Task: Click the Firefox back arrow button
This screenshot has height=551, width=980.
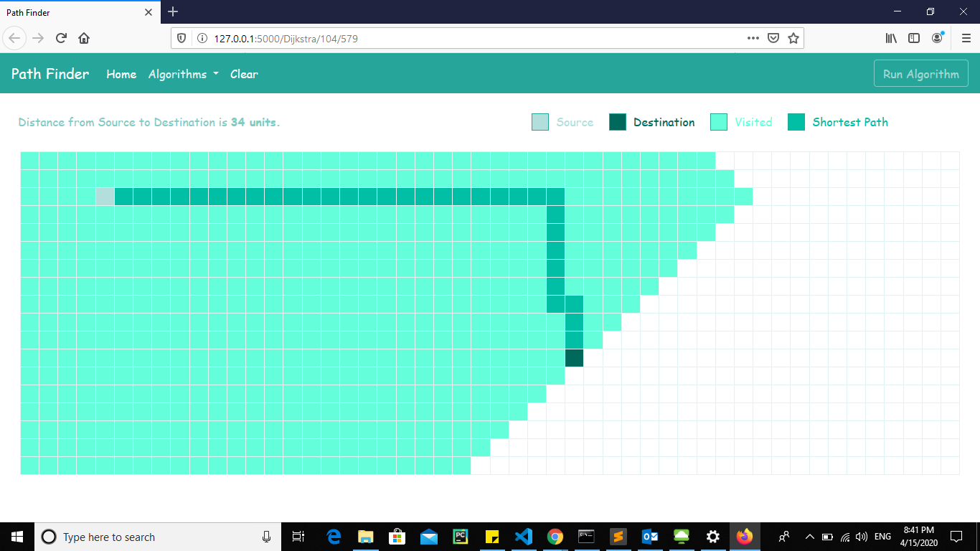Action: (x=14, y=38)
